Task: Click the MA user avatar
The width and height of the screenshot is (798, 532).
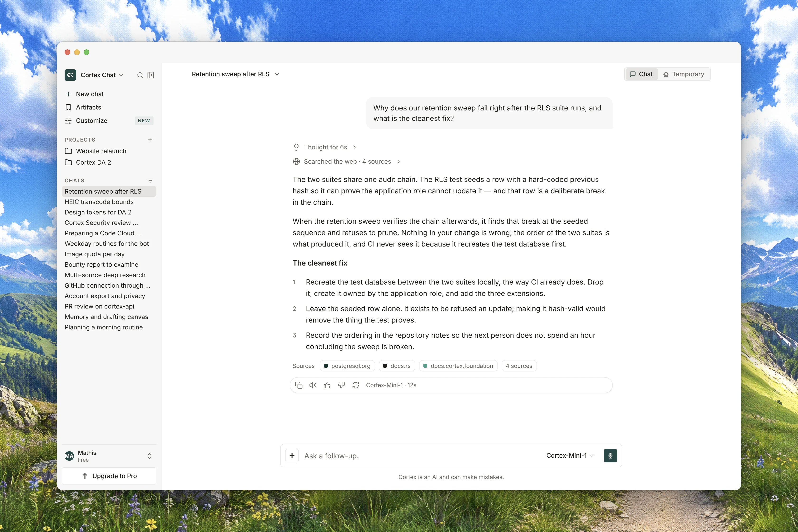Action: pyautogui.click(x=69, y=456)
